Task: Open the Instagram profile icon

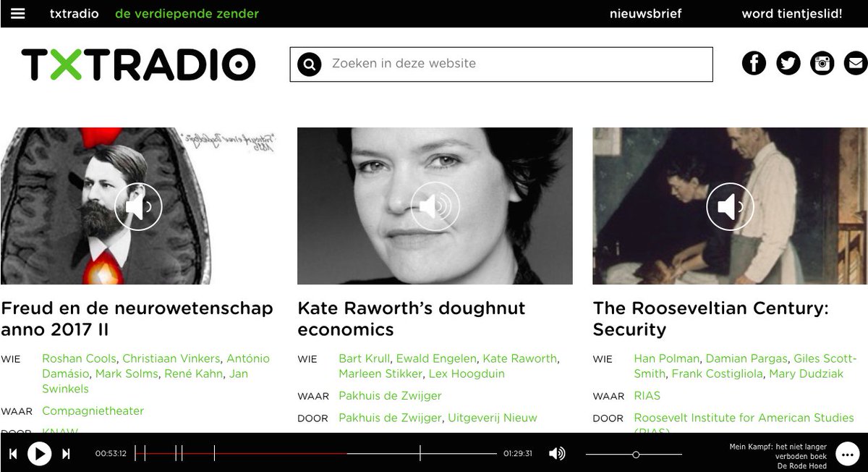Action: 822,64
